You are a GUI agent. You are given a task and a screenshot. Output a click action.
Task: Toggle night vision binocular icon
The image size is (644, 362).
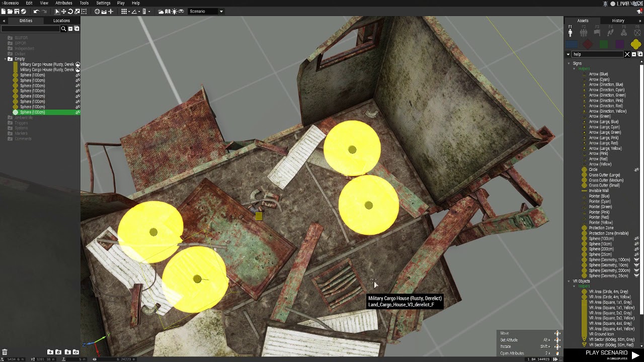tap(181, 11)
